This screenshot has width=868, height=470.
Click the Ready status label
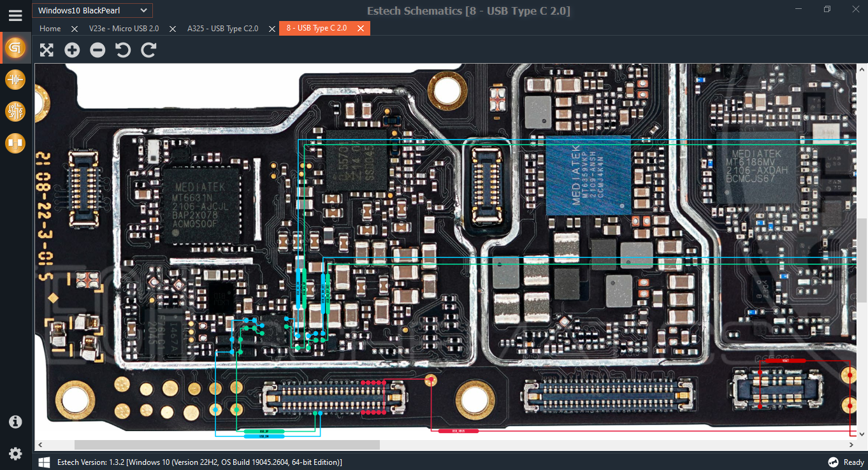pos(854,462)
